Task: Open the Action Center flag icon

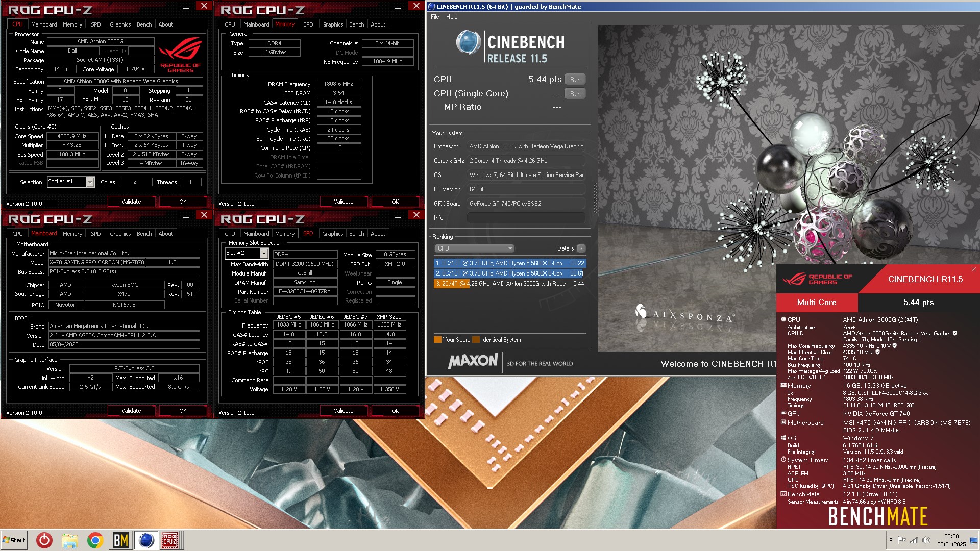Action: [x=902, y=540]
